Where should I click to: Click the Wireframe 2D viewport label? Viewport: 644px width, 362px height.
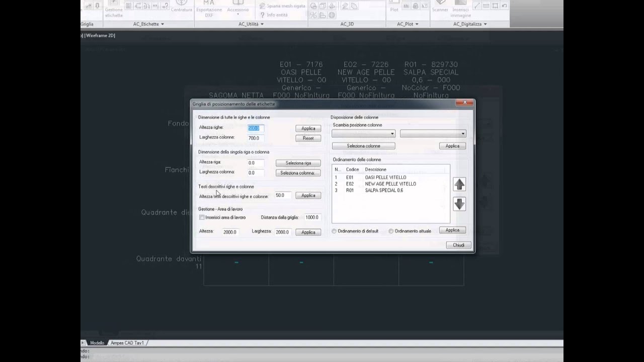[x=100, y=35]
